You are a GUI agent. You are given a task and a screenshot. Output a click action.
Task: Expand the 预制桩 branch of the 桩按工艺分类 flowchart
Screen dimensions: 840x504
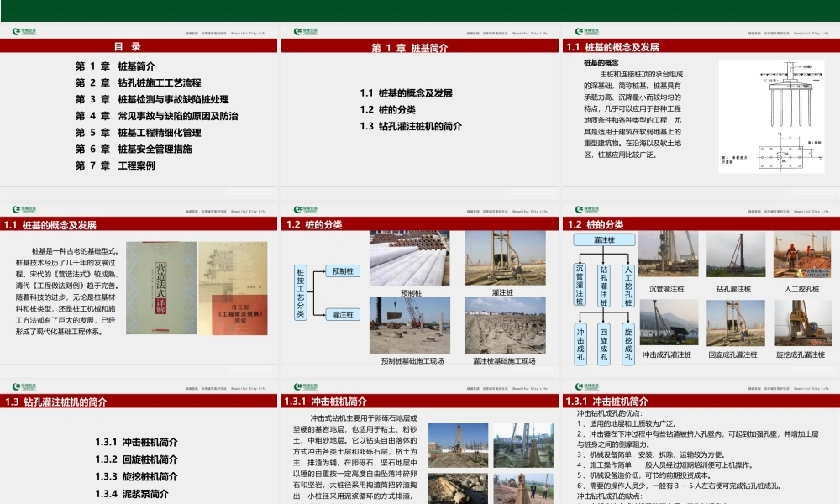(341, 270)
